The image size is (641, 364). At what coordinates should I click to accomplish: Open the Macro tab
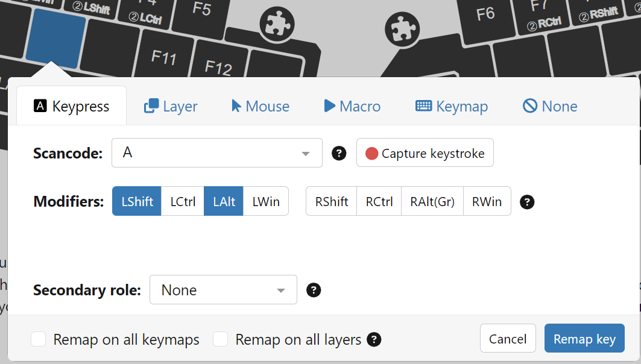[352, 107]
